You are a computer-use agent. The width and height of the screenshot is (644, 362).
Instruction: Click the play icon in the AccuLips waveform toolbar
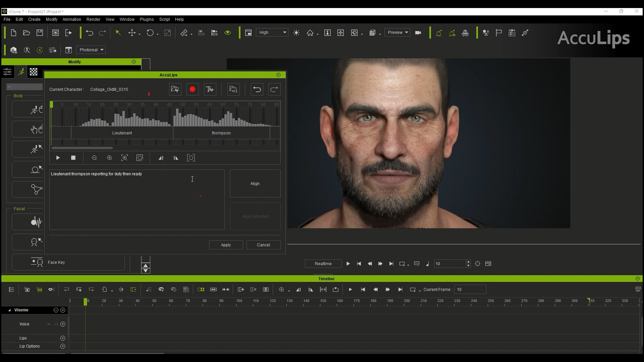click(x=58, y=158)
